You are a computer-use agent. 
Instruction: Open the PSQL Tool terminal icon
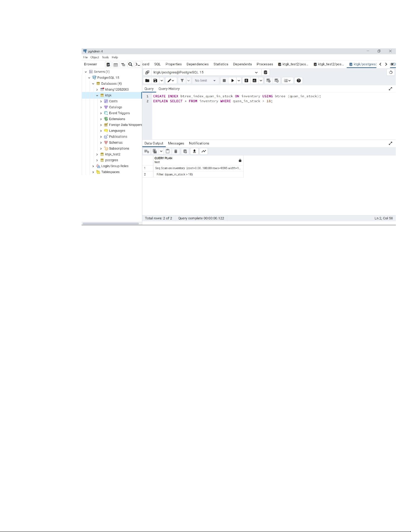point(138,64)
